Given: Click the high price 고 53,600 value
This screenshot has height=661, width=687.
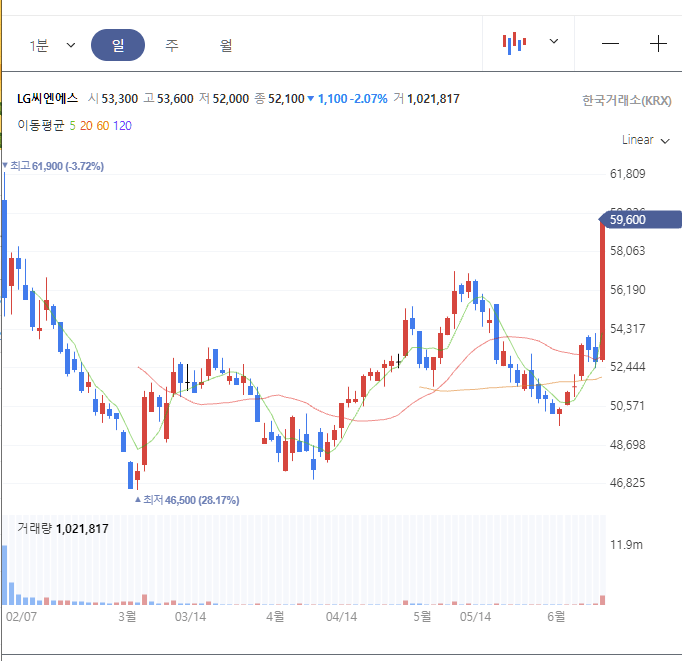Looking at the screenshot, I should point(168,99).
